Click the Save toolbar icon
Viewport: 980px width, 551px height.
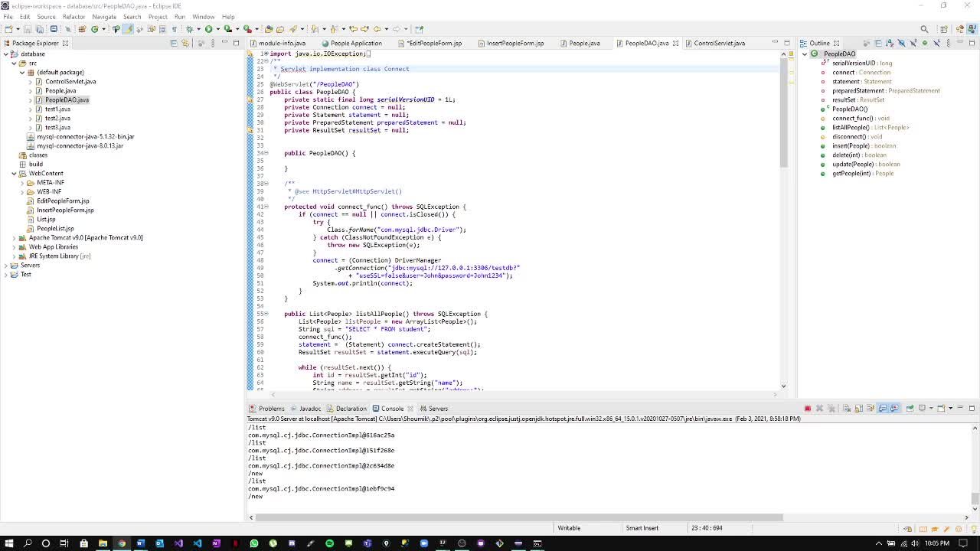28,29
